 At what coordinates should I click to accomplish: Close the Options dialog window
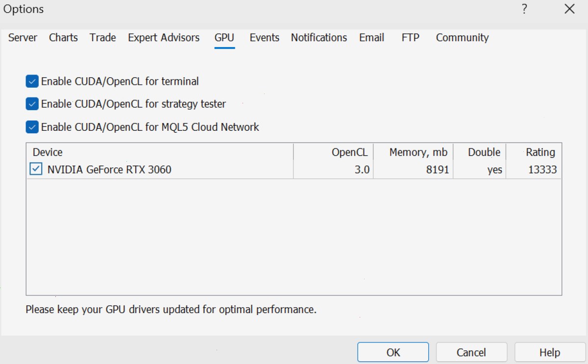click(x=569, y=9)
